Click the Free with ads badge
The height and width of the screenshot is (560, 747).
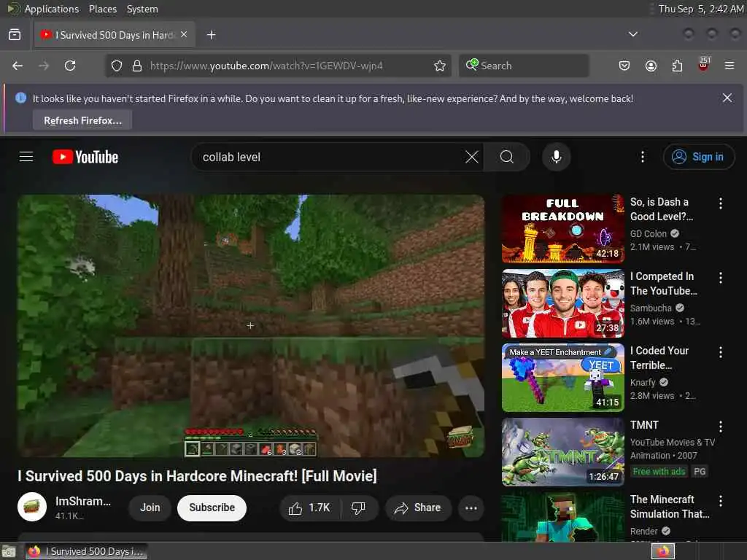[x=659, y=472]
